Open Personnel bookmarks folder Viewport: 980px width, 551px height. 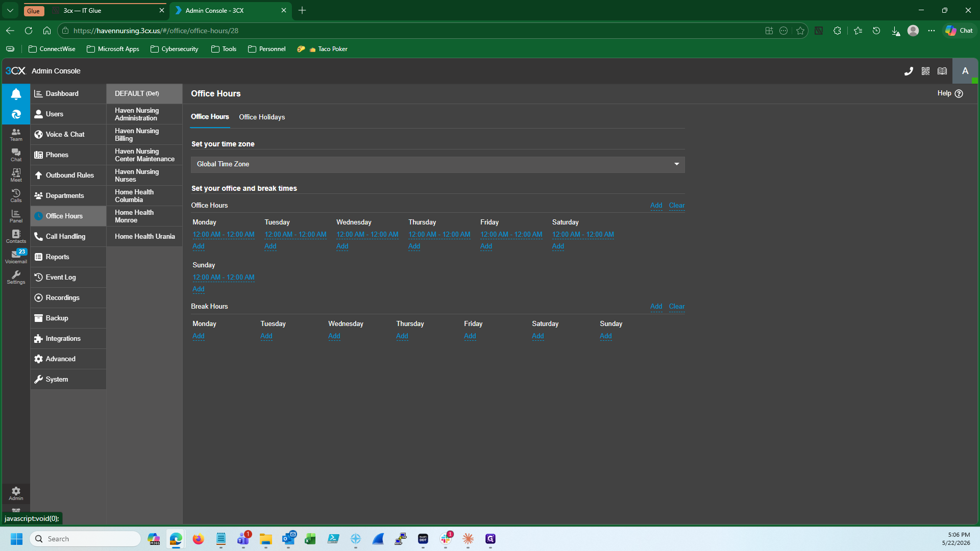[266, 49]
